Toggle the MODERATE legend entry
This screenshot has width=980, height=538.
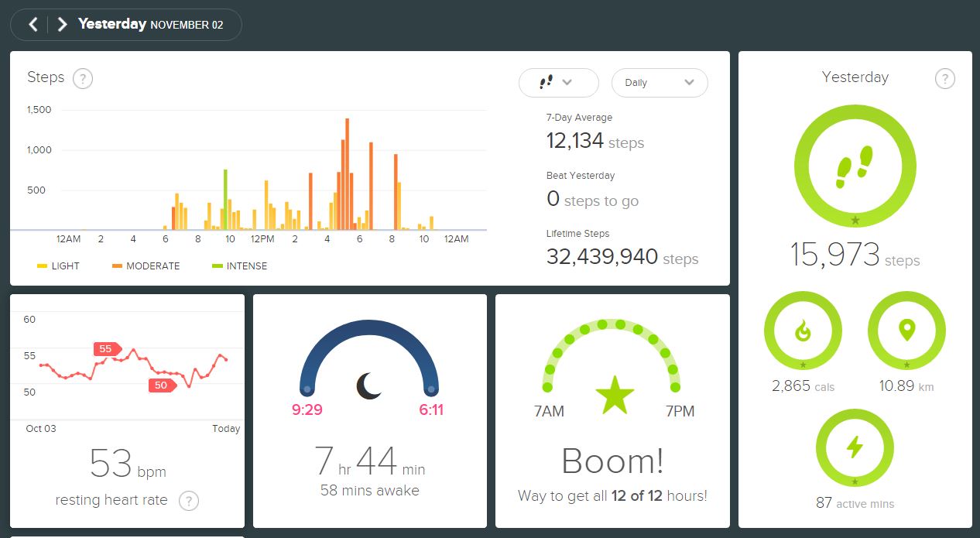tap(146, 266)
